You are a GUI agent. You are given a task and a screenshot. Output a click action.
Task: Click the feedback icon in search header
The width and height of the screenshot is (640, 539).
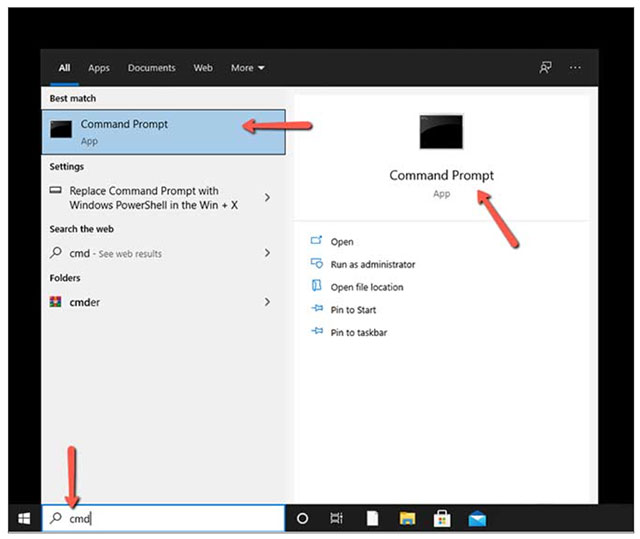[545, 67]
